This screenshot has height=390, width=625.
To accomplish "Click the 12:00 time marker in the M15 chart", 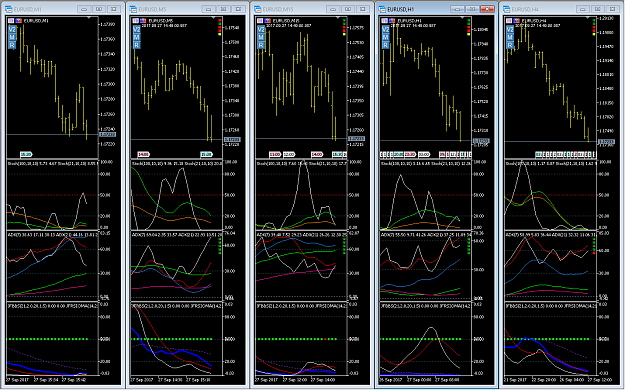I will (x=289, y=154).
